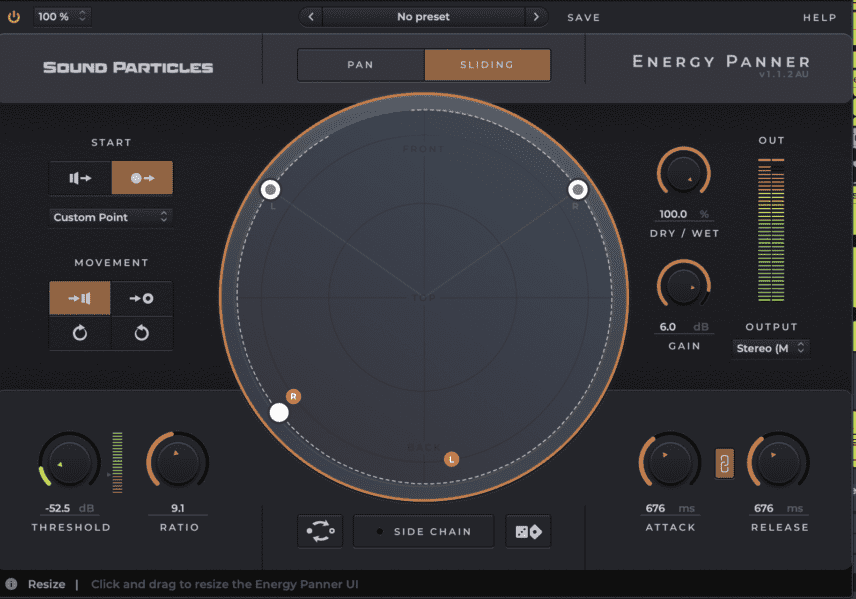Image resolution: width=856 pixels, height=599 pixels.
Task: Click the OUT level meter
Action: click(x=771, y=230)
